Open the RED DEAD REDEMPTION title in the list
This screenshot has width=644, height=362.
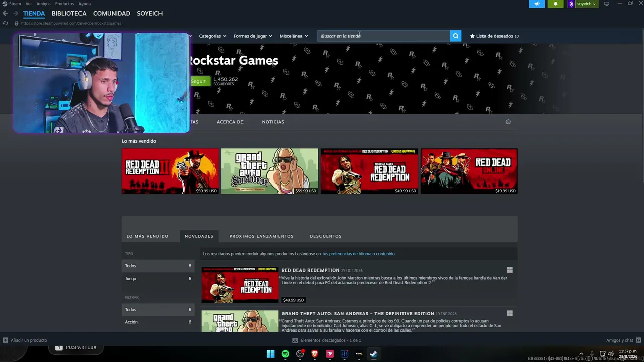(x=310, y=270)
